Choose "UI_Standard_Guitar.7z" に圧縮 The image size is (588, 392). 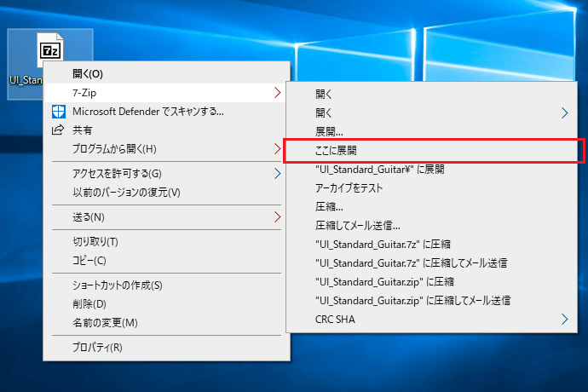coord(431,245)
